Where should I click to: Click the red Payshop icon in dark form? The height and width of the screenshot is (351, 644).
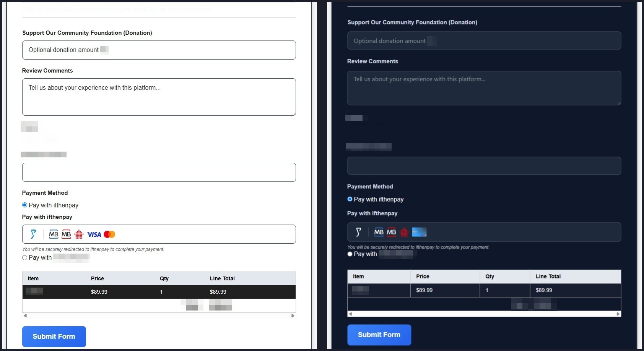click(404, 232)
